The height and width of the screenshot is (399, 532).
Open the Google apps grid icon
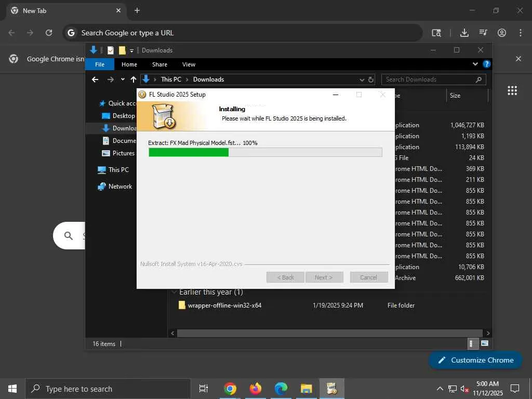(512, 90)
